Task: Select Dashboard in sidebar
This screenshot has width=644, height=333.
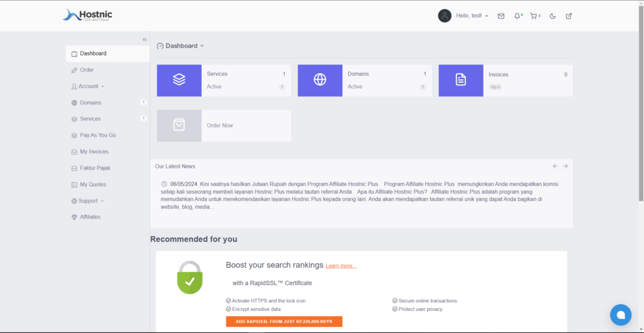Action: tap(108, 54)
